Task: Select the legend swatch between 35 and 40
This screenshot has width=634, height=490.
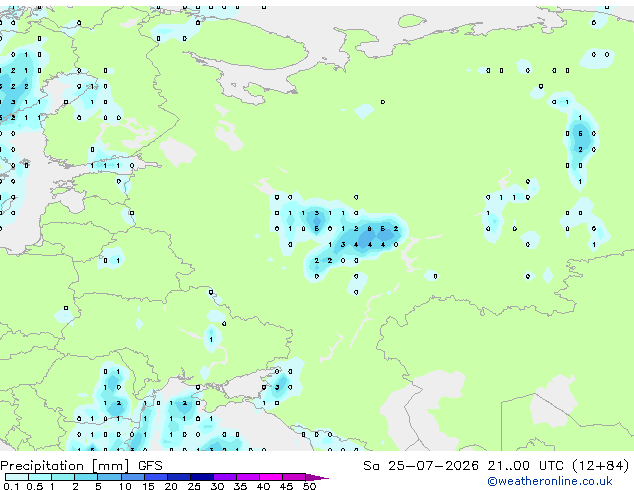Action: 247,477
